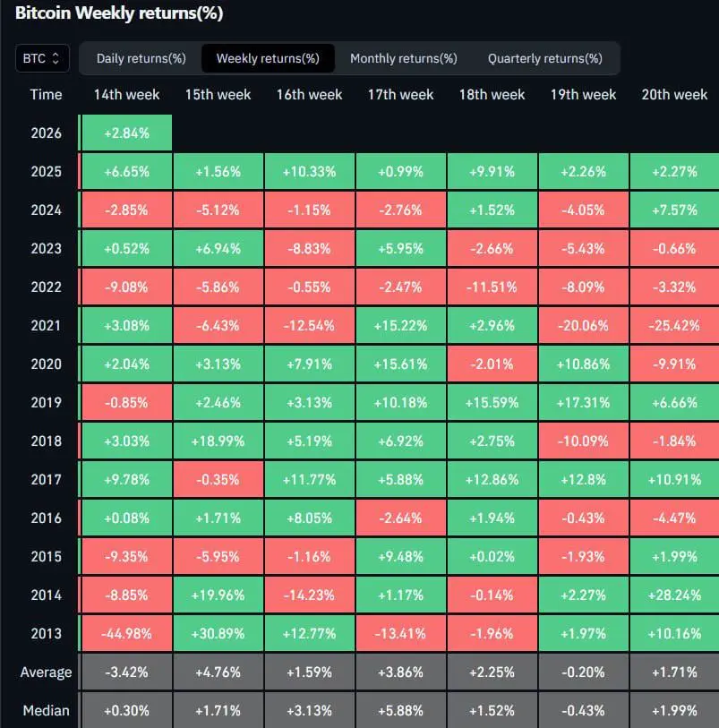Select the 2026 cell showing +2.84%
719x728 pixels.
127,133
